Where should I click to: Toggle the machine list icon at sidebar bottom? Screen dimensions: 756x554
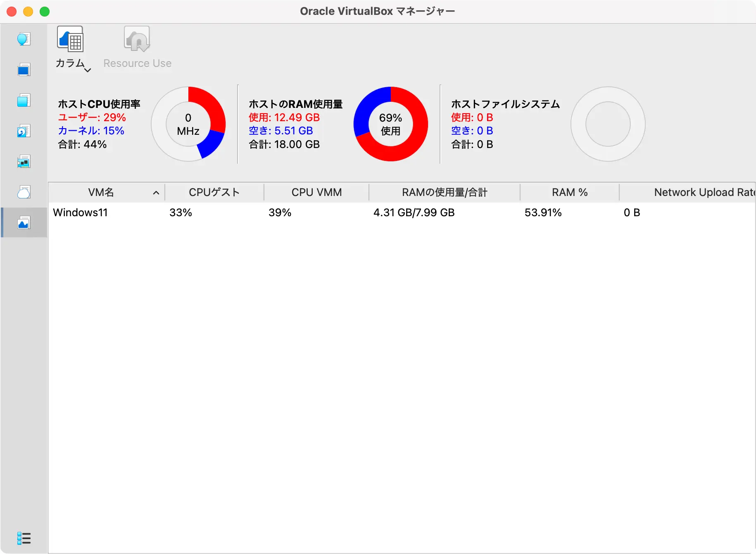(24, 538)
